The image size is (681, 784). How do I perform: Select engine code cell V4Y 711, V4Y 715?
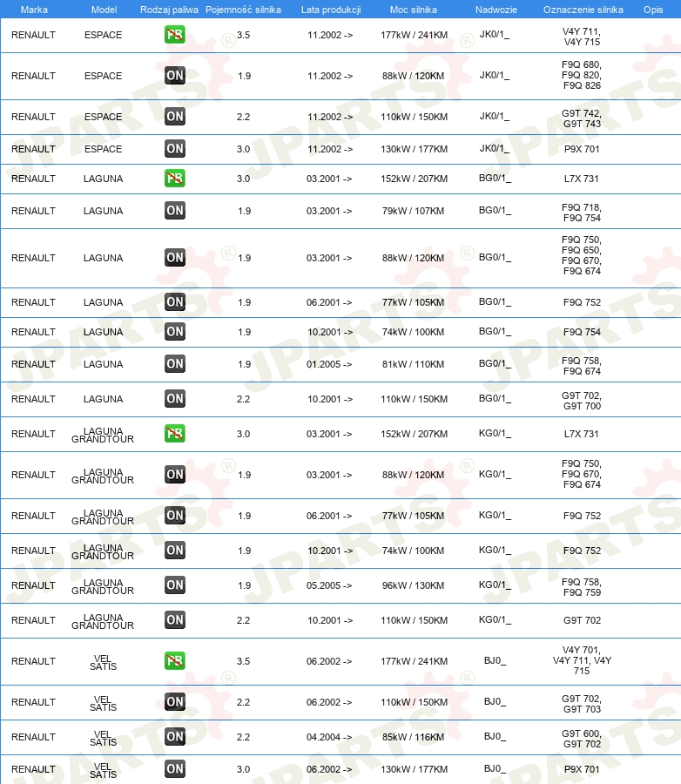582,37
